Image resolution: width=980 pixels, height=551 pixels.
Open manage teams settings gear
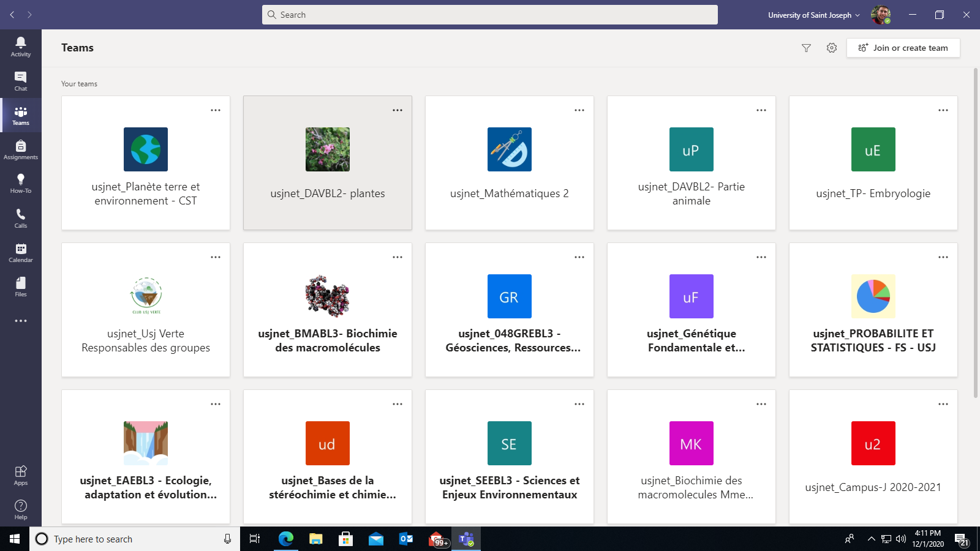831,48
